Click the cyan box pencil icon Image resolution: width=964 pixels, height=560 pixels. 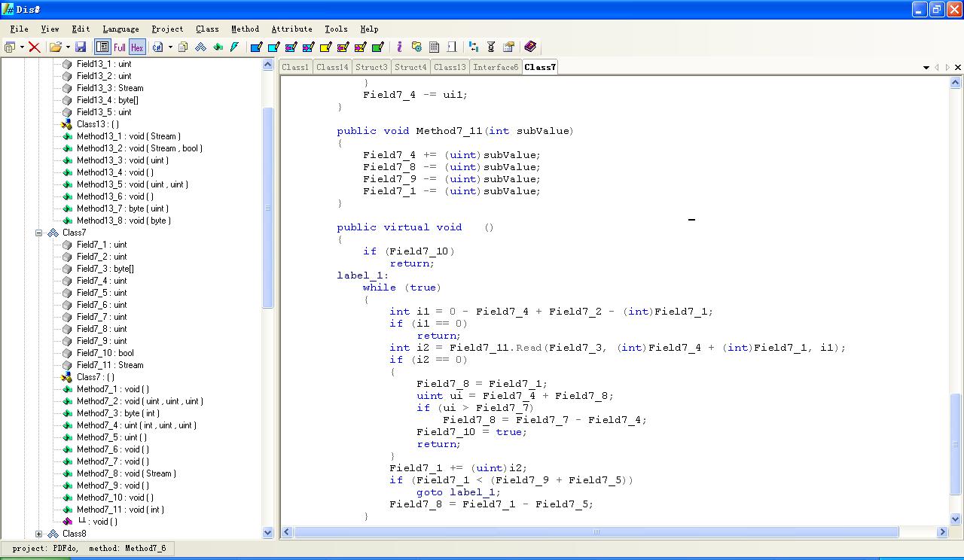(x=273, y=47)
